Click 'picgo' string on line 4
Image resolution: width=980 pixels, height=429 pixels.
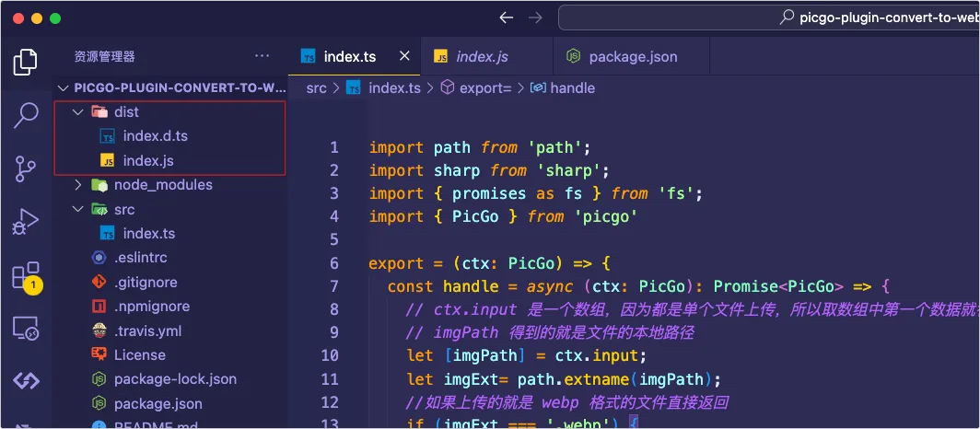coord(605,216)
